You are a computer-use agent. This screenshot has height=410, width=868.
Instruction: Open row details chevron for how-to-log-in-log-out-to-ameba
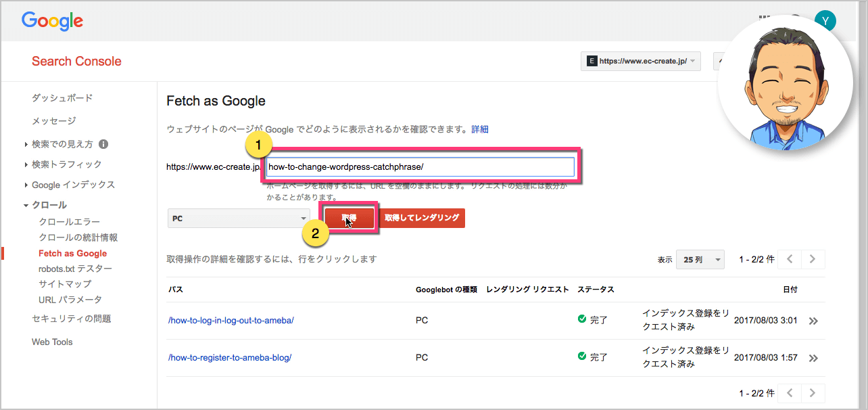[x=813, y=321]
